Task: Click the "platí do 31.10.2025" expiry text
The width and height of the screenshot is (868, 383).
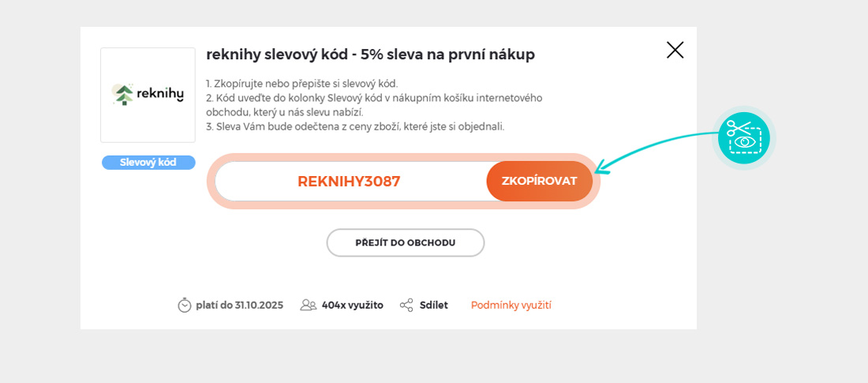Action: coord(239,305)
